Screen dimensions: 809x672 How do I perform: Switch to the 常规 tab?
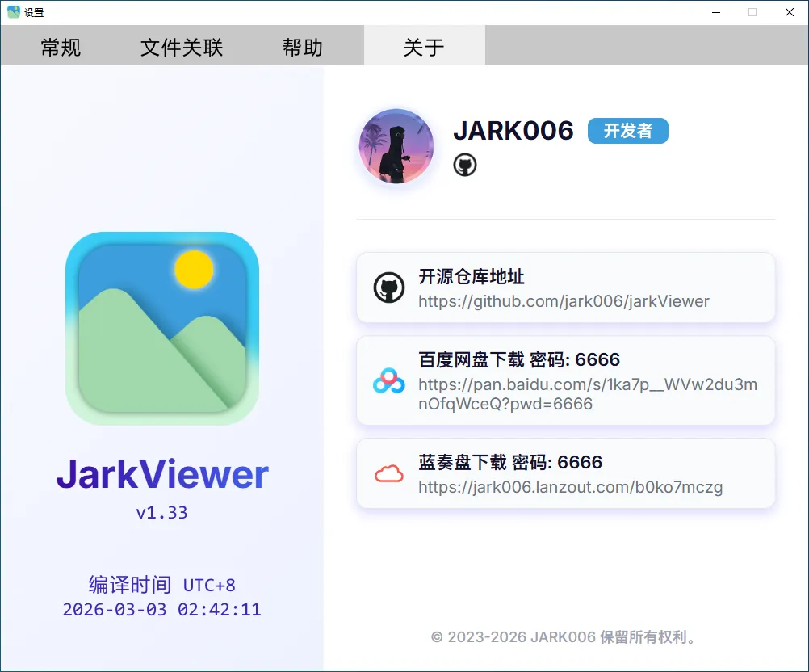point(61,47)
